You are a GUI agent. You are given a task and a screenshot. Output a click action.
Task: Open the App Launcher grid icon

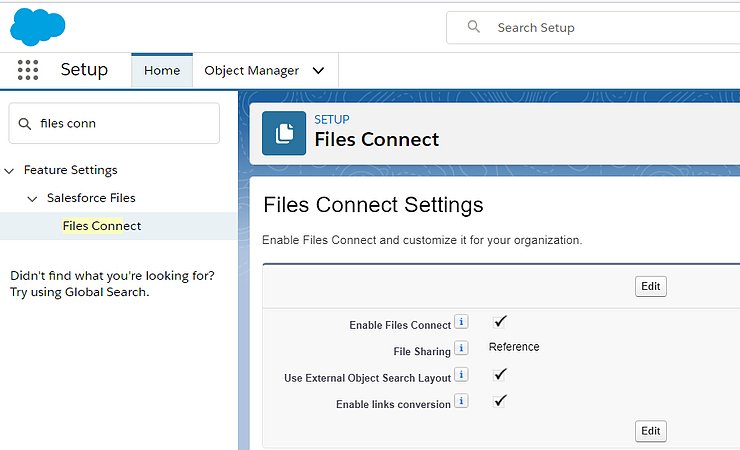point(28,70)
